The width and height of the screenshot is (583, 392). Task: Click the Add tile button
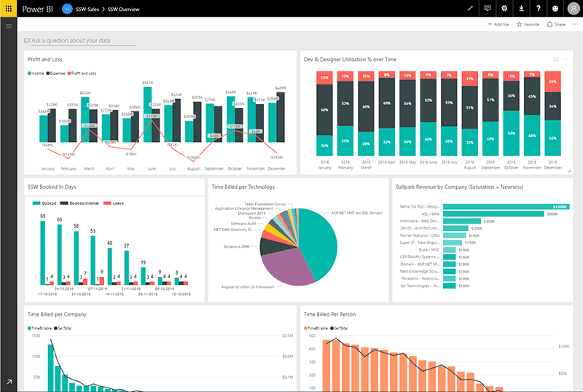[498, 25]
